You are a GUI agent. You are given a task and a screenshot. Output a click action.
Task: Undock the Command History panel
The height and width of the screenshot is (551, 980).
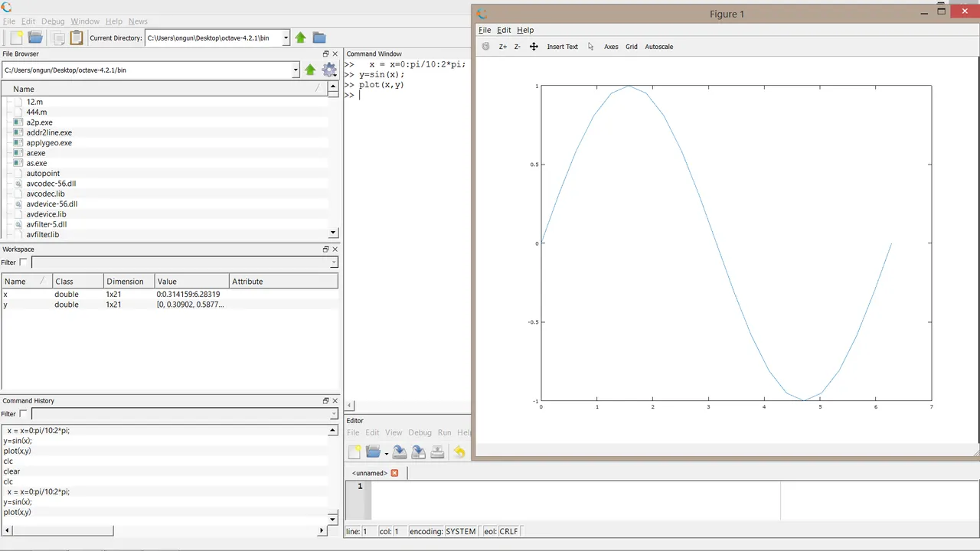(x=325, y=400)
